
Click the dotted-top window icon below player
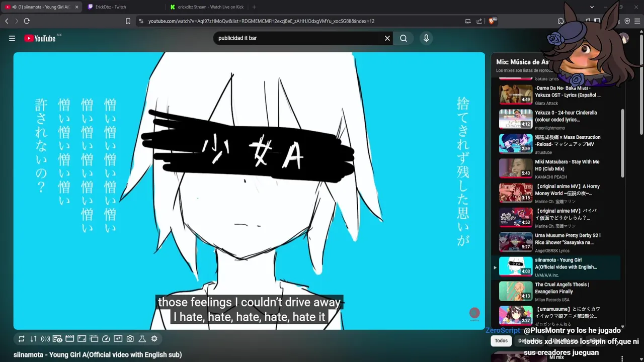point(94,339)
